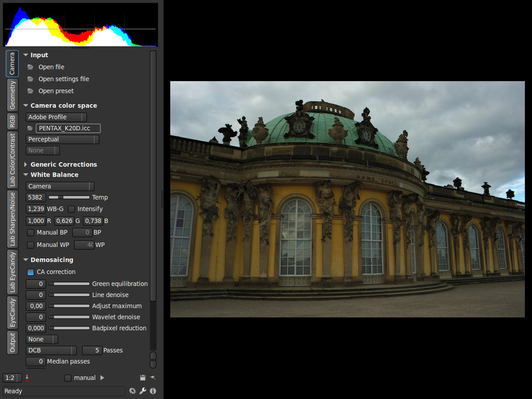This screenshot has height=399, width=532.
Task: Click the red-underlined arrow next to 1:2
Action: (x=27, y=378)
